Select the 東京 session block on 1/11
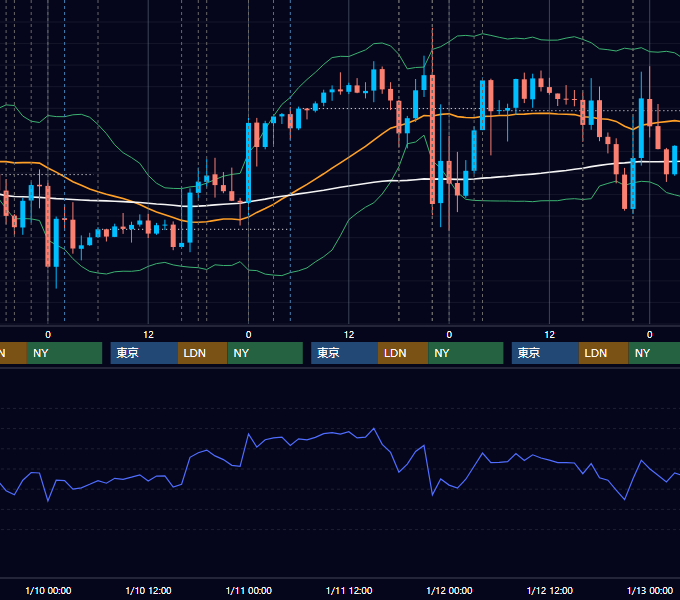The image size is (680, 600). 344,353
